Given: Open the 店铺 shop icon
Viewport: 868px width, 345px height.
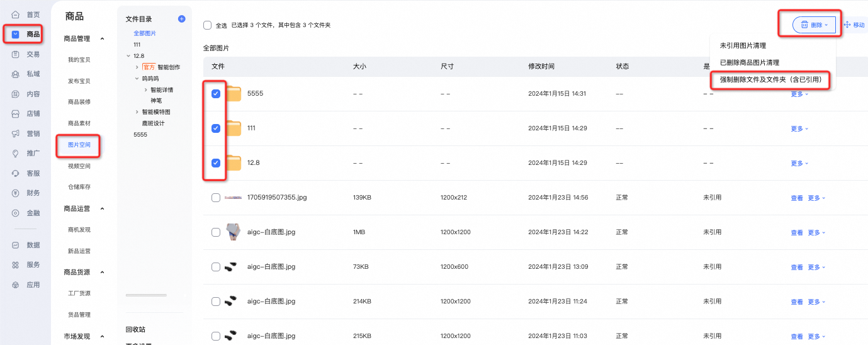Looking at the screenshot, I should [x=16, y=114].
